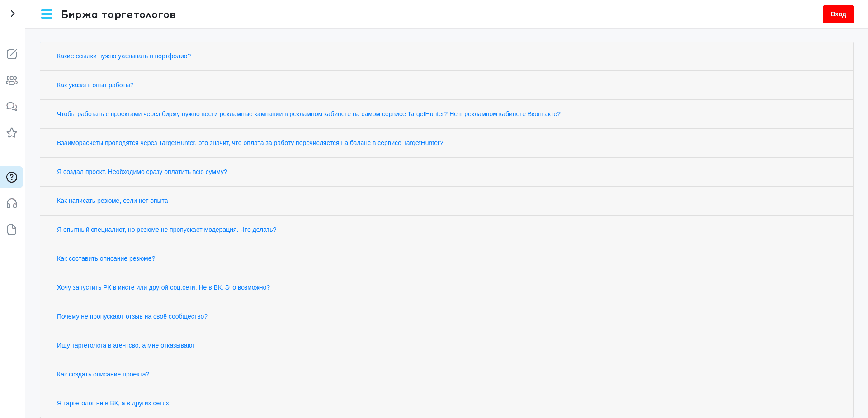Expand 'Как указать опыт работы?' question
The image size is (868, 418).
point(95,85)
